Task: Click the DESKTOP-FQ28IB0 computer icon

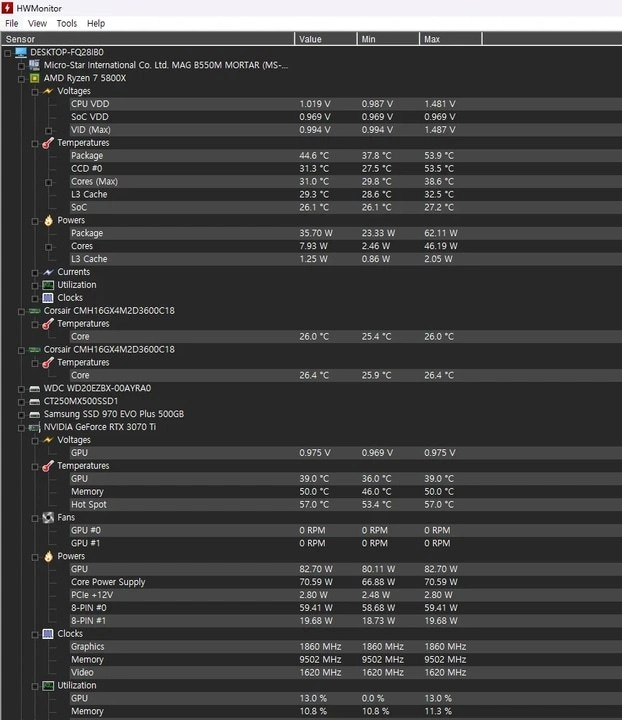Action: (21, 52)
